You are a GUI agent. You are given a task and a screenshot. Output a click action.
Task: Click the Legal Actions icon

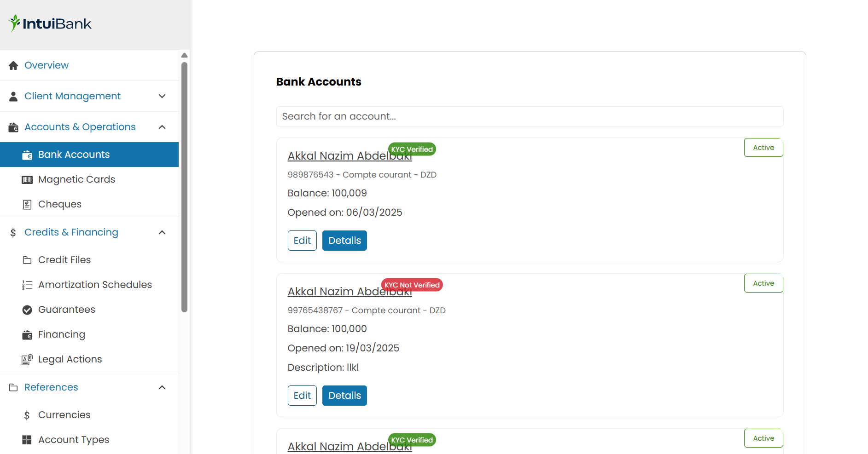coord(27,359)
